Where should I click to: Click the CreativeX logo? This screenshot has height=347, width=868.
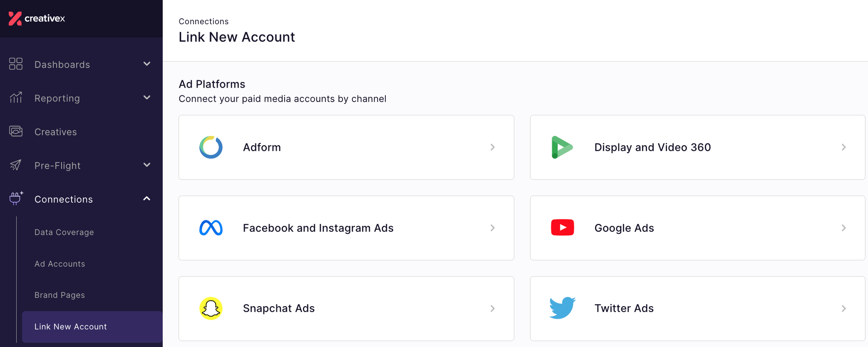(x=37, y=18)
